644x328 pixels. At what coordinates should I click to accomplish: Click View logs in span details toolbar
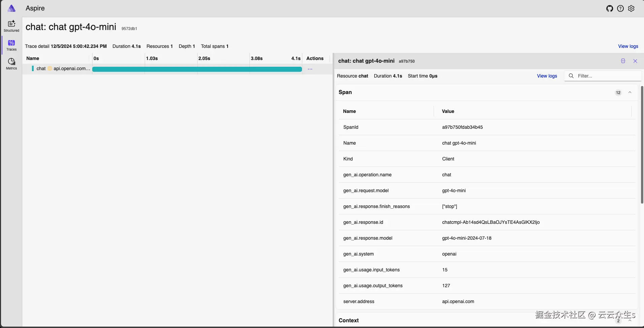pyautogui.click(x=547, y=76)
